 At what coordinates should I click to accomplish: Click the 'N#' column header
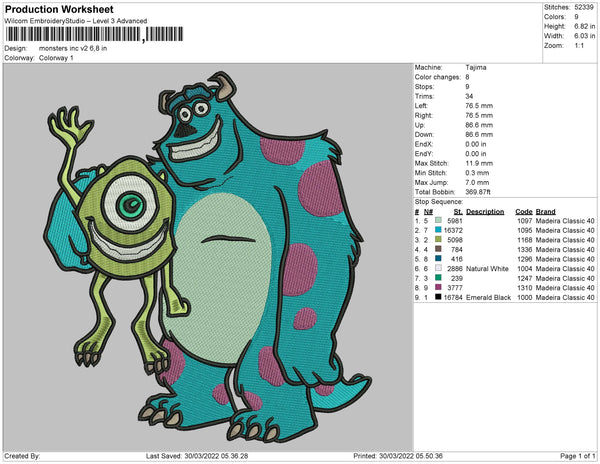click(x=428, y=212)
